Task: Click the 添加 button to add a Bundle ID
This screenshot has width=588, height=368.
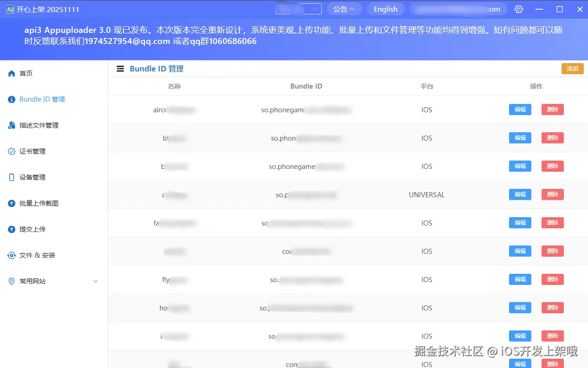Action: [572, 68]
